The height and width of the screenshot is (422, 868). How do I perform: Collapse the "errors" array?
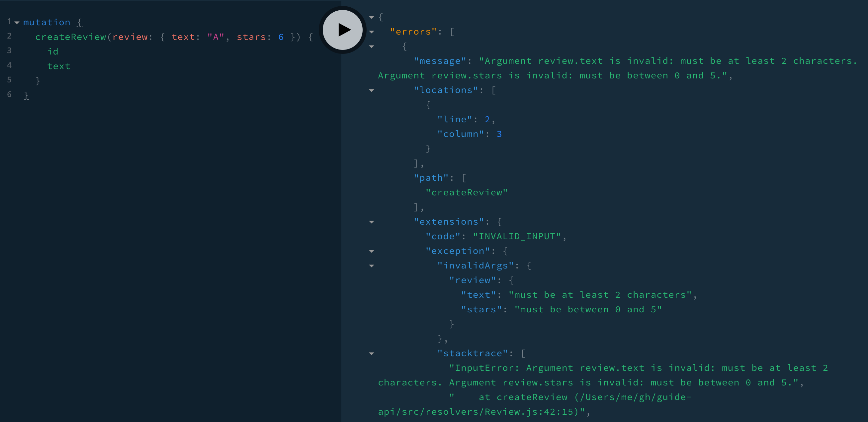371,32
